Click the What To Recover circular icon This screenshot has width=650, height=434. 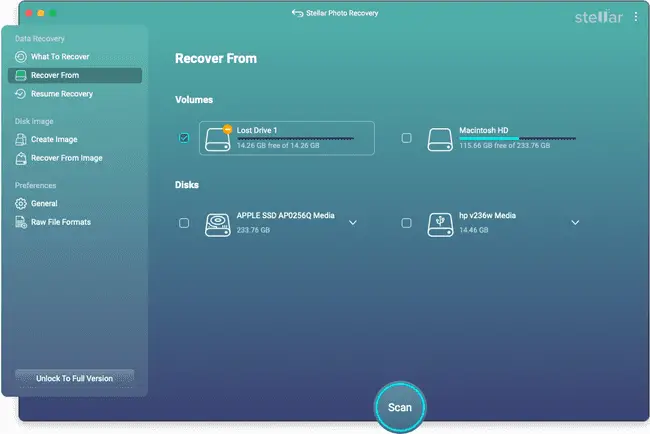(x=21, y=57)
